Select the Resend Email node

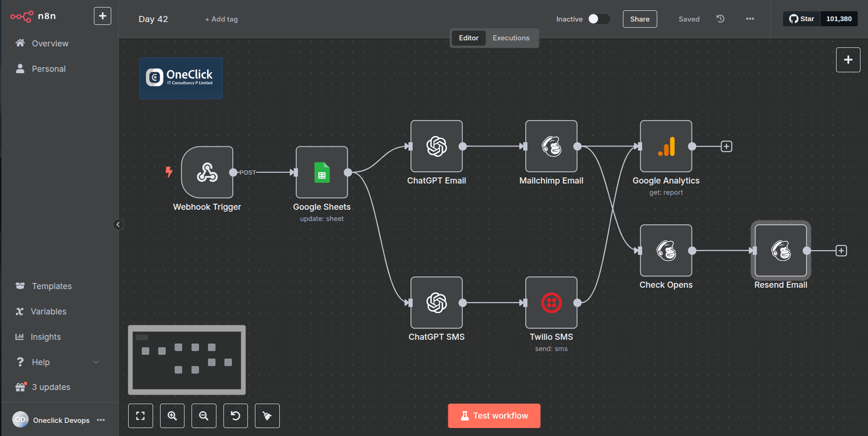pyautogui.click(x=781, y=250)
